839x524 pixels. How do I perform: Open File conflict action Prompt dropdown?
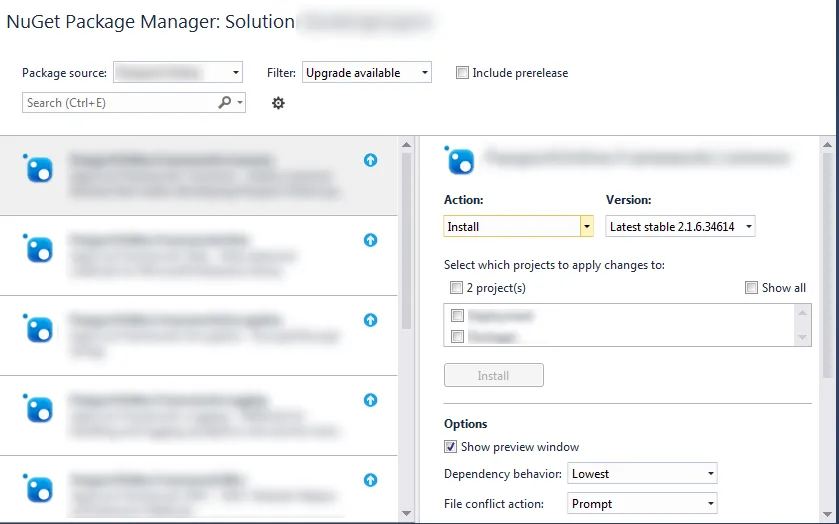[x=642, y=504]
